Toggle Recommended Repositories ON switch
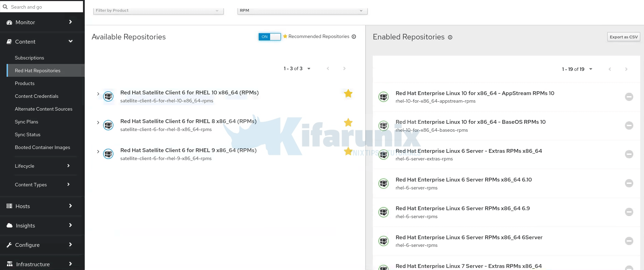644x270 pixels. coord(269,37)
